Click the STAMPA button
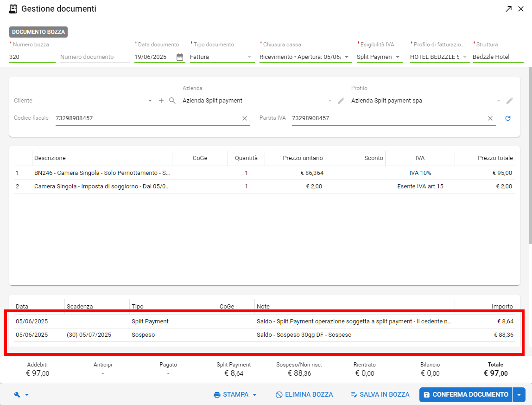The image size is (532, 405). coord(231,394)
